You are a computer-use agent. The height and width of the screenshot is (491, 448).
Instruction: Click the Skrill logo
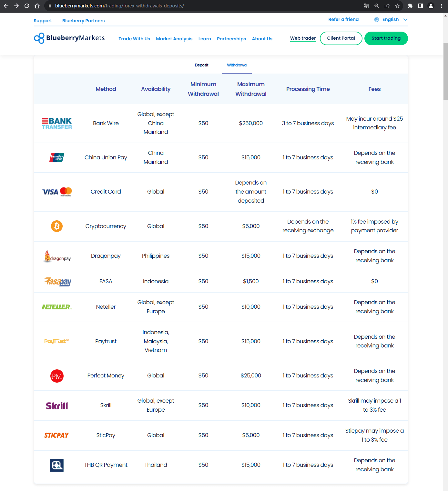tap(57, 406)
